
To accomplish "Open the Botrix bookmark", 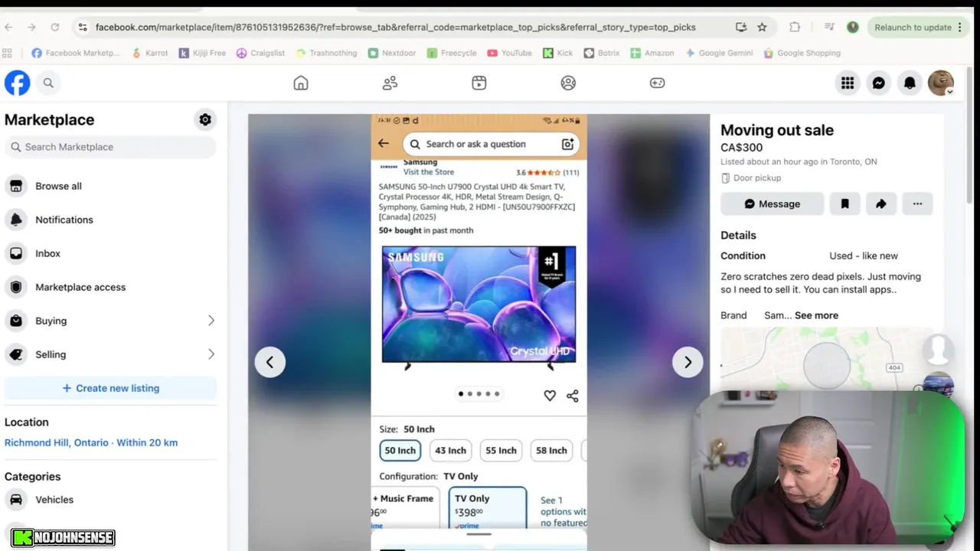I will click(x=601, y=53).
